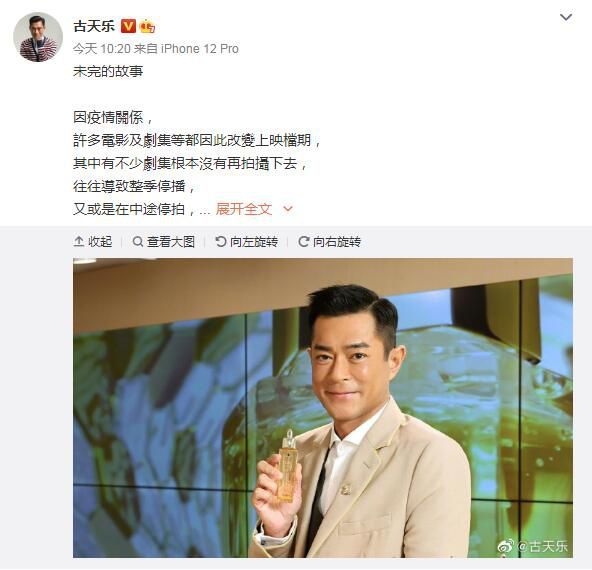This screenshot has width=592, height=570.
Task: Open the post options chevron menu
Action: click(566, 17)
